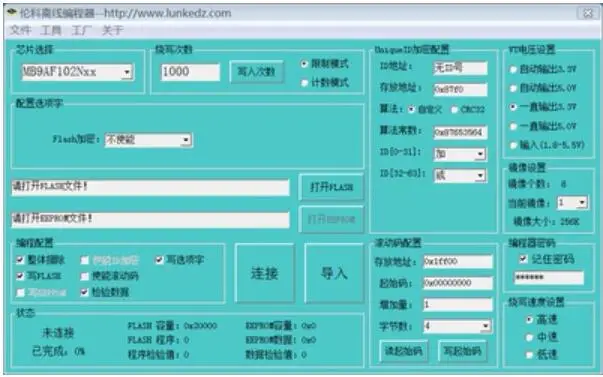Viewport: 603px width, 377px height.
Task: Click the 增加量 input field
Action: tap(458, 305)
